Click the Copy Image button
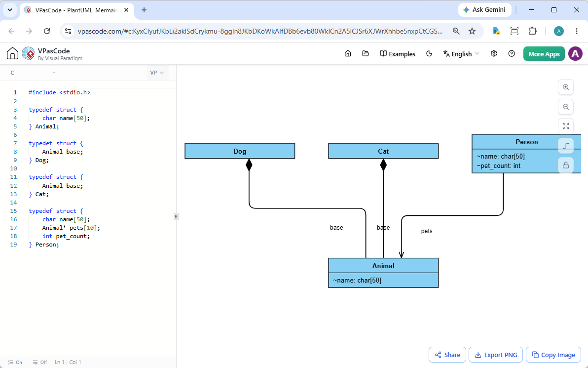The width and height of the screenshot is (588, 368). click(553, 355)
